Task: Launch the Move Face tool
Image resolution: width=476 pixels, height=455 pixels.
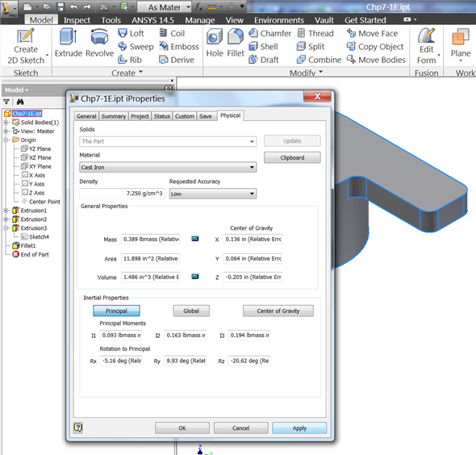Action: (372, 33)
